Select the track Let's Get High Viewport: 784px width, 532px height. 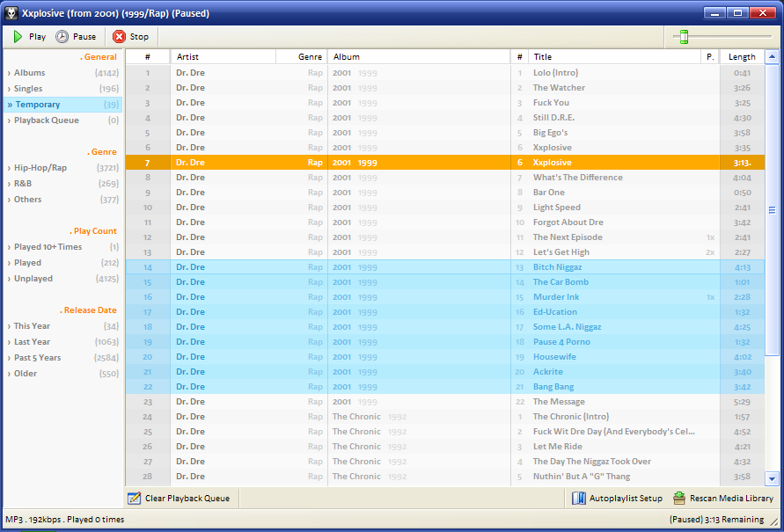click(x=445, y=252)
